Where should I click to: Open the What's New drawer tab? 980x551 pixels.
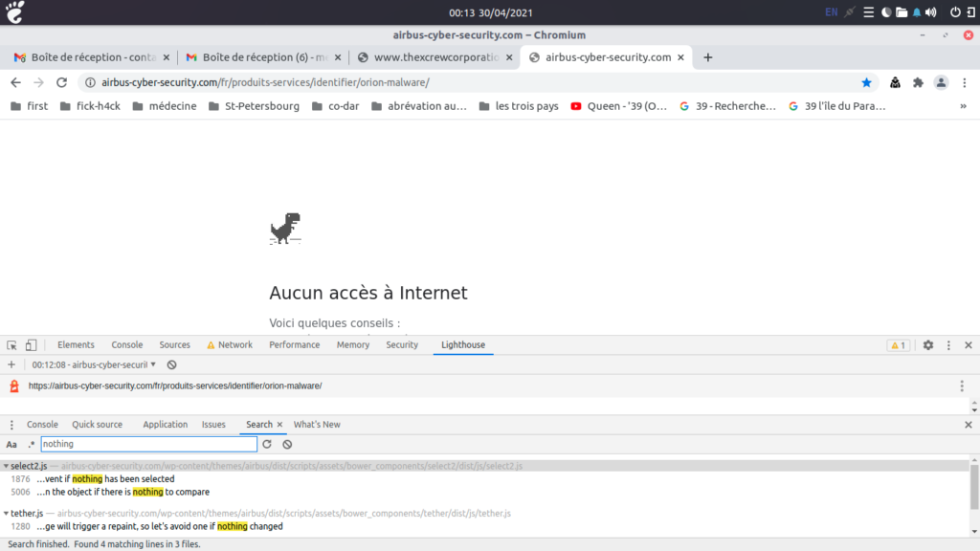tap(317, 425)
